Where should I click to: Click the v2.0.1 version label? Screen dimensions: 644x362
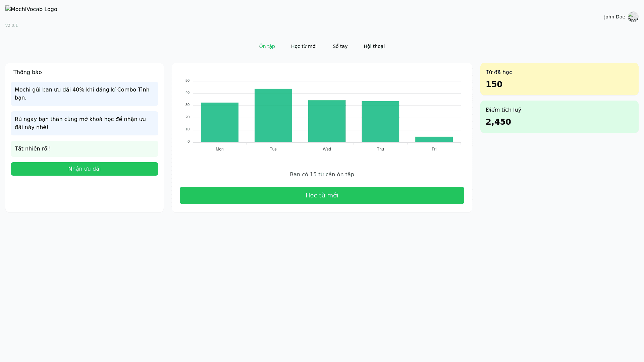pyautogui.click(x=12, y=25)
